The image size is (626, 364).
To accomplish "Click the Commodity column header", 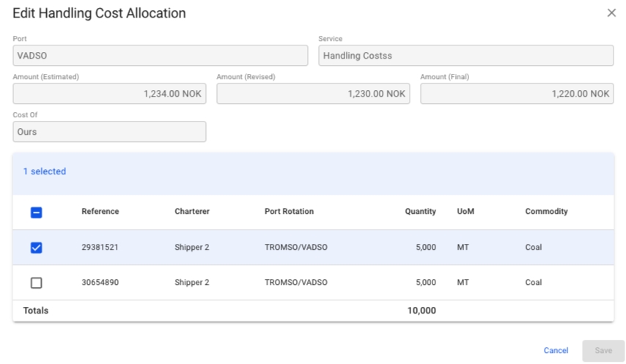I will 546,212.
